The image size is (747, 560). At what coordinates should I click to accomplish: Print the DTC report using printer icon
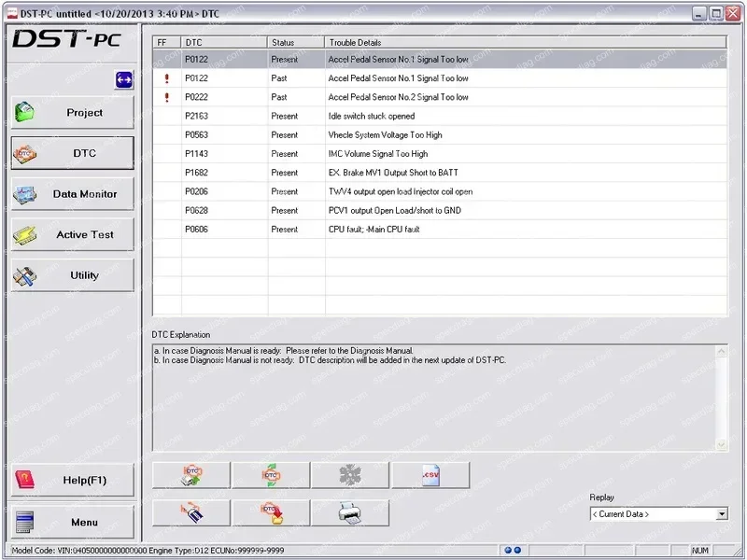coord(350,511)
